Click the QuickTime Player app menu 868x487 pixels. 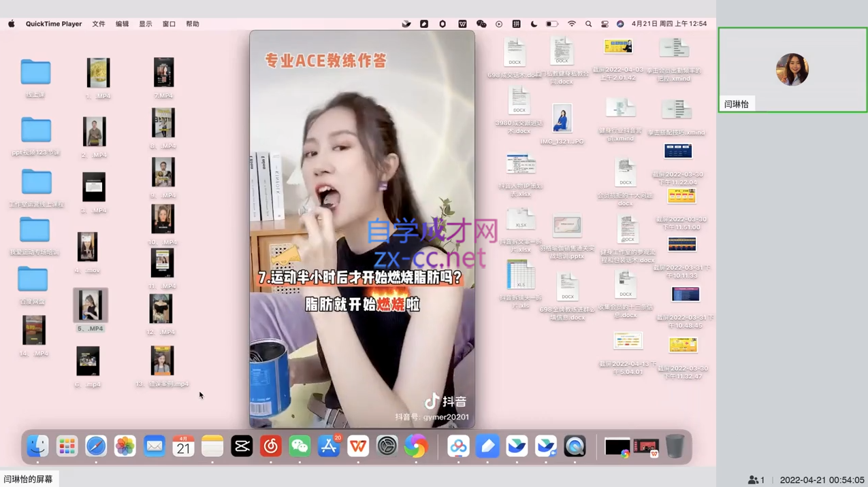[54, 24]
